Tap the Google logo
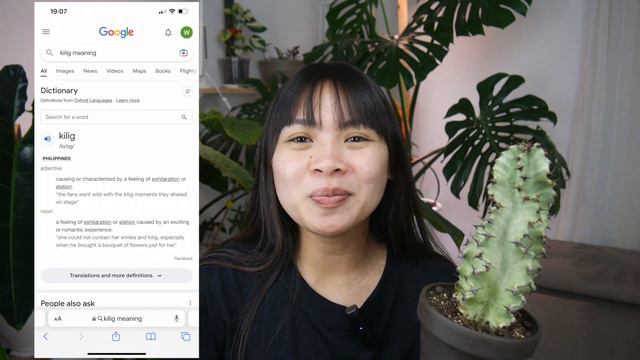640x360 pixels. click(116, 32)
